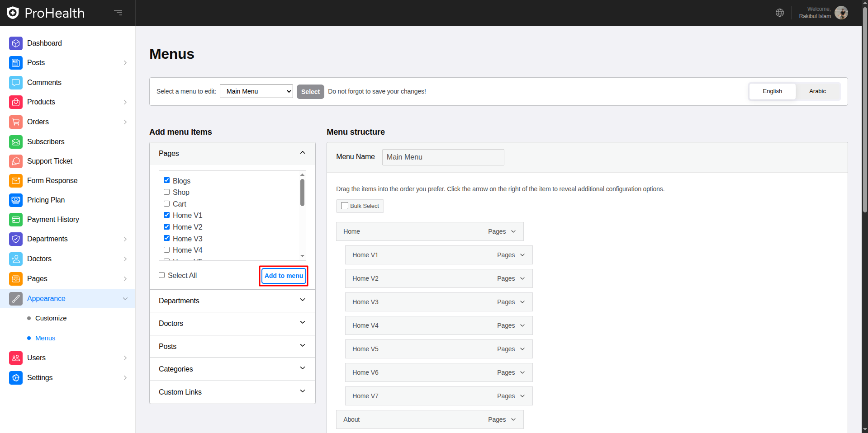
Task: Click the ProHealth shield logo icon
Action: coord(13,13)
